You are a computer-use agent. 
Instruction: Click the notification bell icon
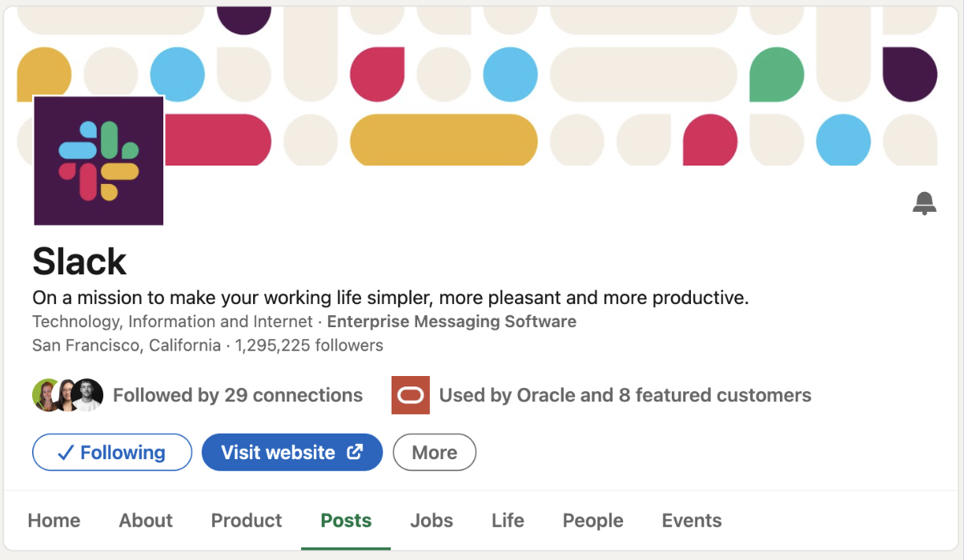[924, 203]
